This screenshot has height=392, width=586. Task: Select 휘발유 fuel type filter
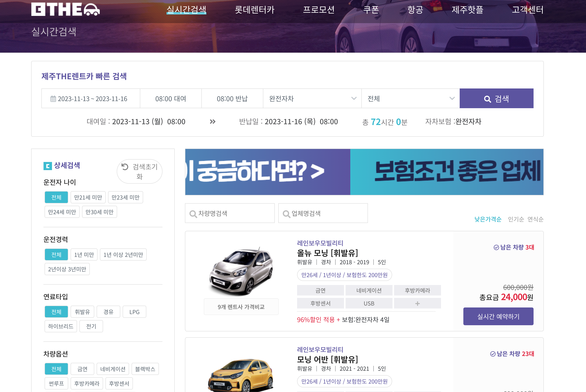click(x=83, y=312)
